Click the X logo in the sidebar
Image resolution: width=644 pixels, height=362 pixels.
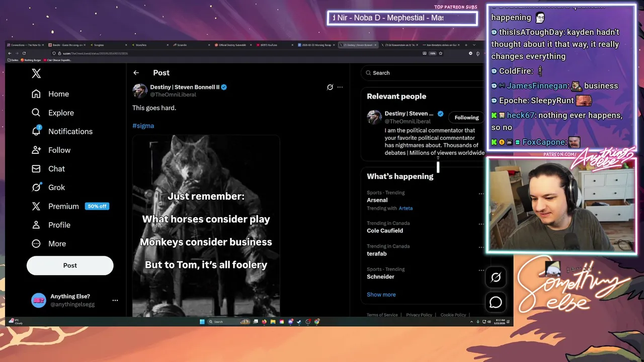click(x=36, y=73)
